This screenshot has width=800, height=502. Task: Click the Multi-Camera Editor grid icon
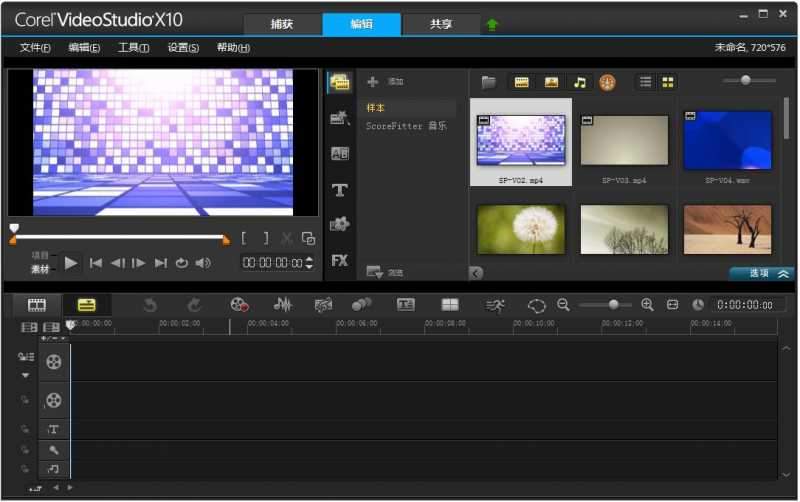pos(450,305)
